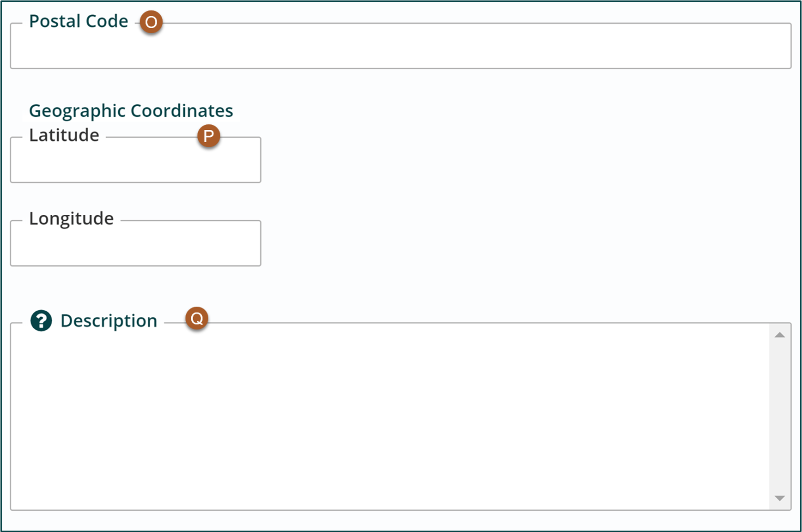Screen dimensions: 802x532
Task: Click the Description scrollbar track
Action: (780, 417)
